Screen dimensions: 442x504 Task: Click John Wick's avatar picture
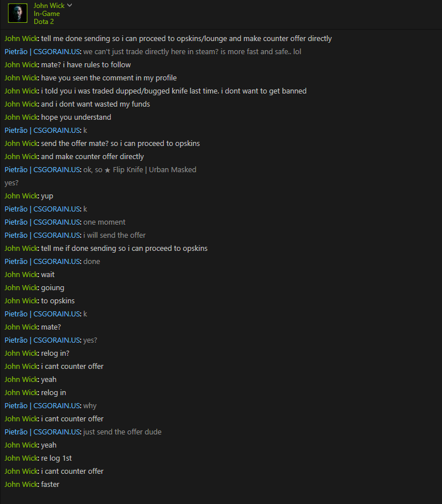coord(18,13)
